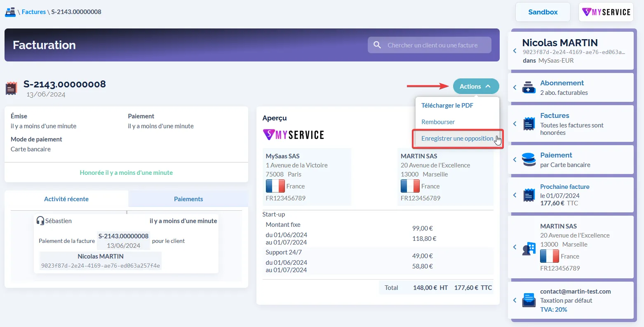Viewport: 644px width, 327px height.
Task: Click the 2 abo. facturables text
Action: coord(564,92)
